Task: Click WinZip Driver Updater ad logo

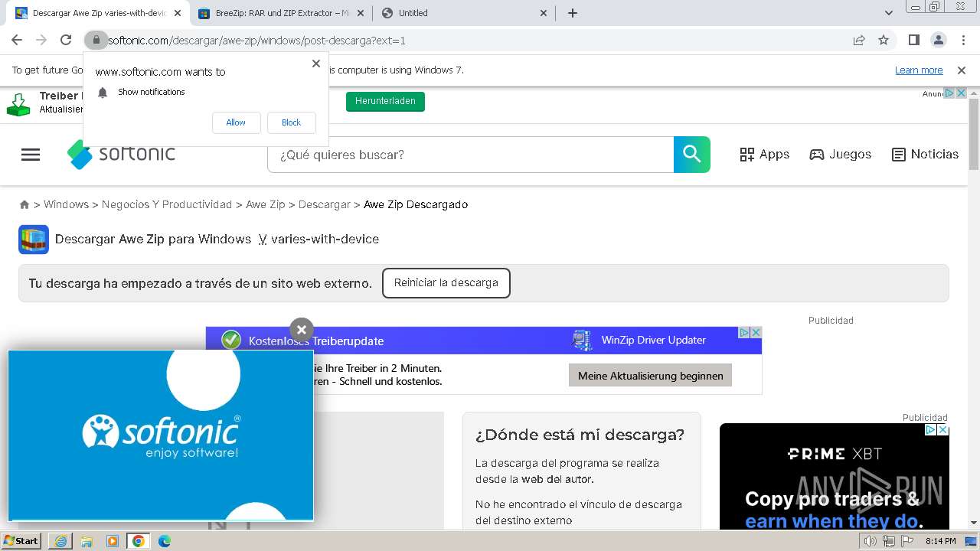Action: [583, 340]
